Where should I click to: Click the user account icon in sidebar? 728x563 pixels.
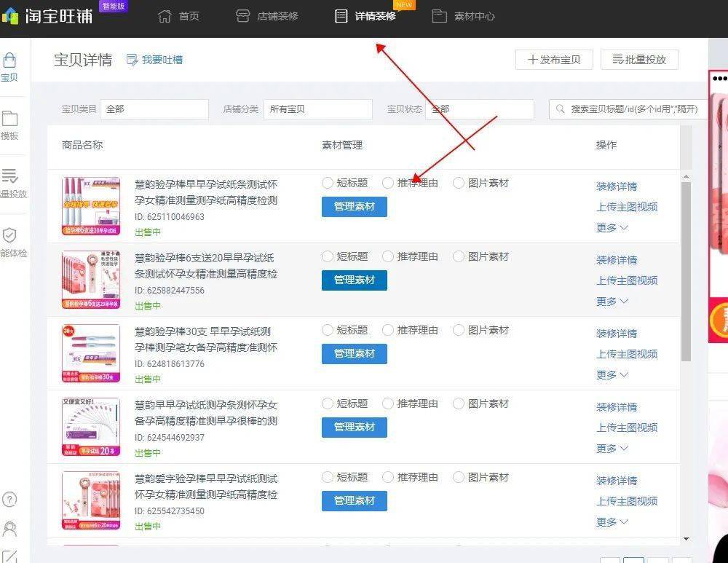[x=9, y=529]
